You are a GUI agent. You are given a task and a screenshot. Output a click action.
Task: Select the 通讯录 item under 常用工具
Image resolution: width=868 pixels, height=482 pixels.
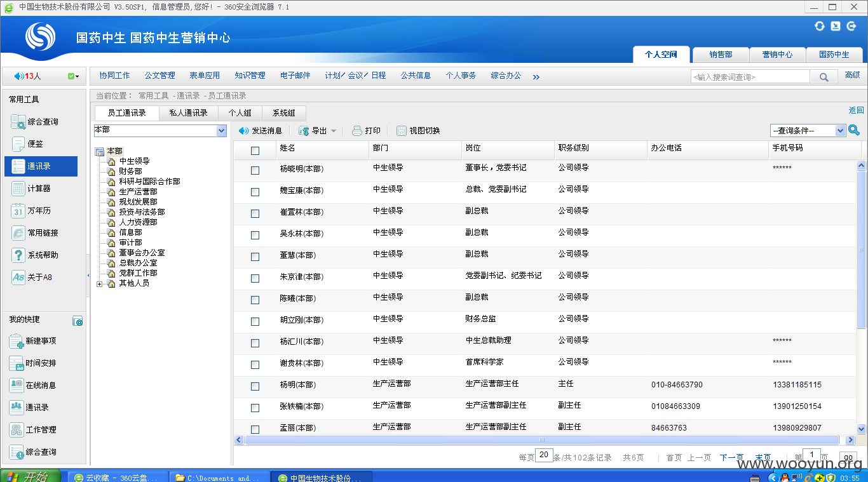click(41, 166)
